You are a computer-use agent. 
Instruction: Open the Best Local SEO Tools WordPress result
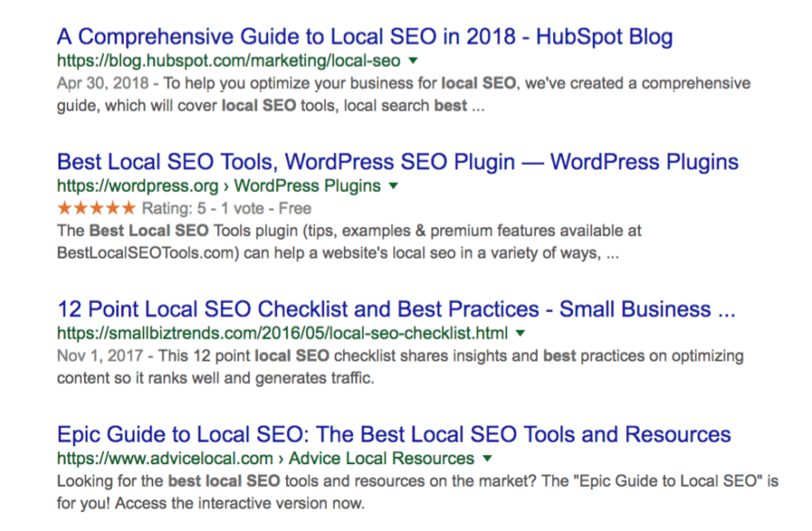(x=397, y=162)
